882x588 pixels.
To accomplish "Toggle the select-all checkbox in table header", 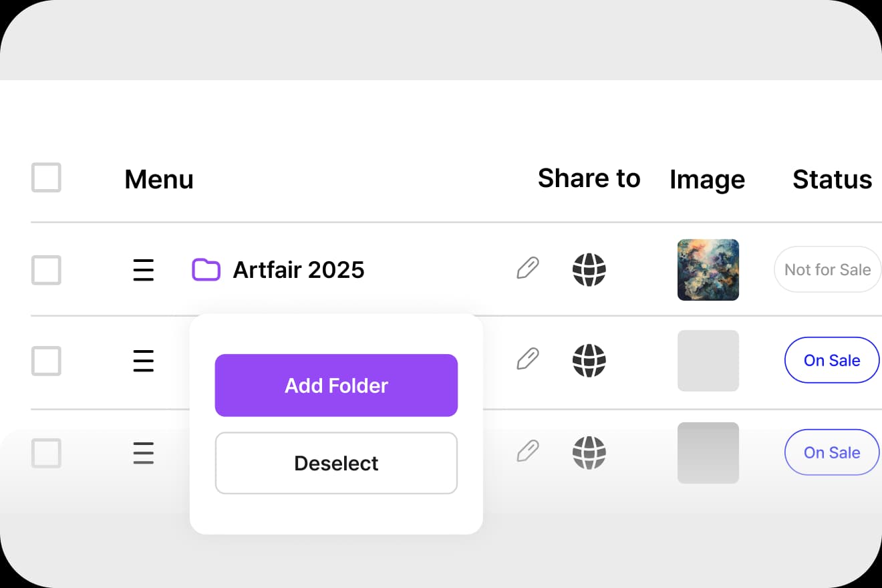I will tap(46, 178).
